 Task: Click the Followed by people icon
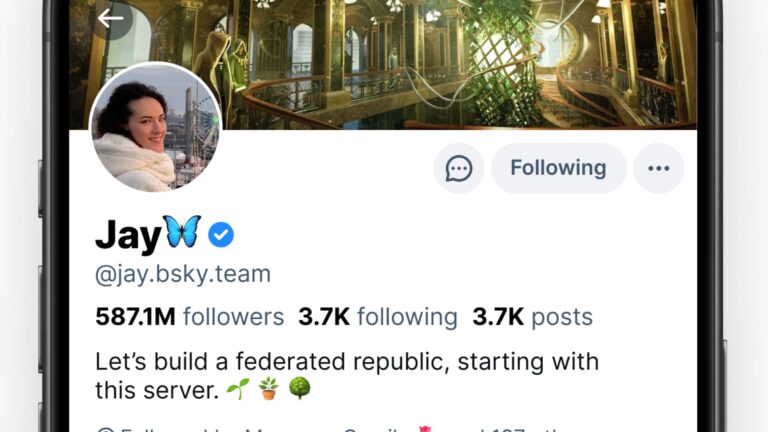(105, 430)
